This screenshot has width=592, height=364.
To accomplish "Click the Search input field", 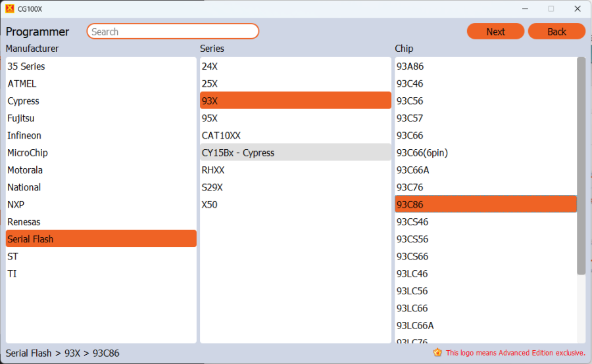I will 172,32.
